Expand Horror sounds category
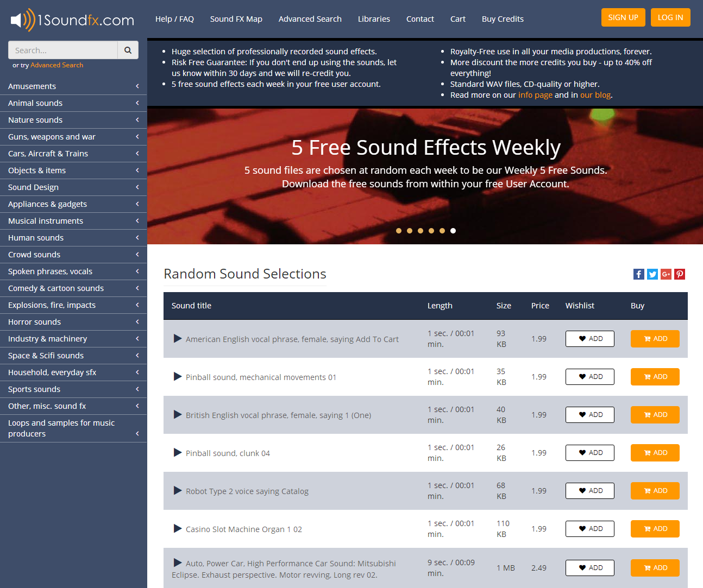The height and width of the screenshot is (588, 703). 73,322
